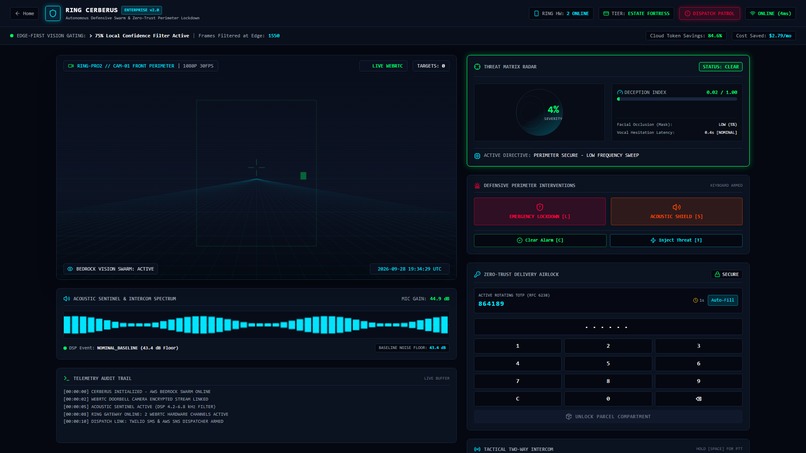806x453 pixels.
Task: Click the terminal icon of Telemetry Audit Trail
Action: coord(66,378)
